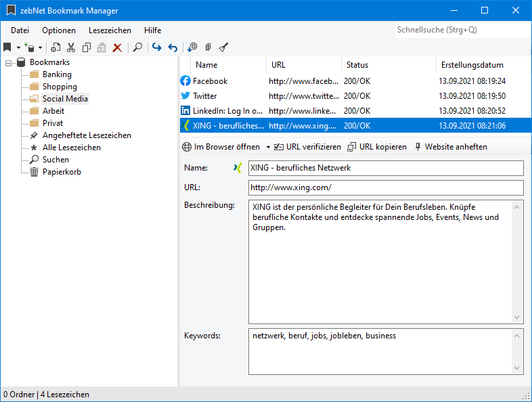This screenshot has height=402, width=532.
Task: Click the new database toolbar icon
Action: coord(30,47)
